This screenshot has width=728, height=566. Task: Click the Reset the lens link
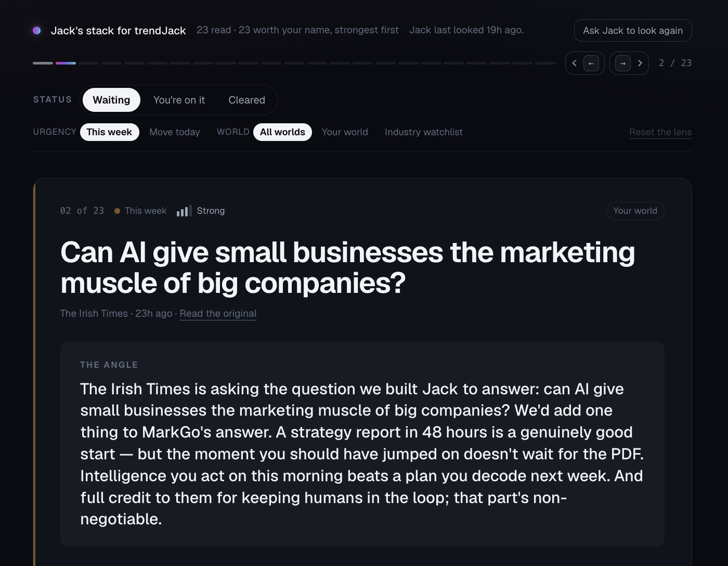(660, 132)
